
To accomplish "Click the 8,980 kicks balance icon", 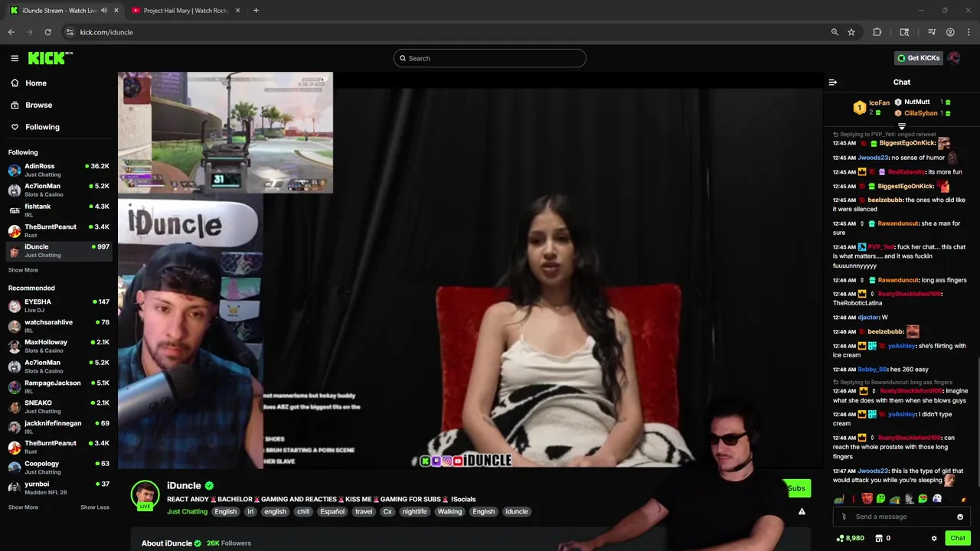I will coord(840,538).
